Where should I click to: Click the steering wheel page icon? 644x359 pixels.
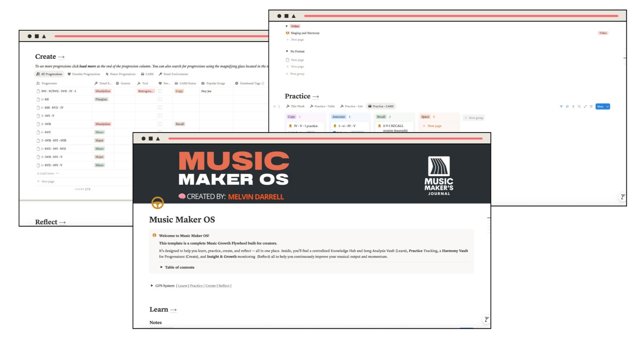pos(158,203)
